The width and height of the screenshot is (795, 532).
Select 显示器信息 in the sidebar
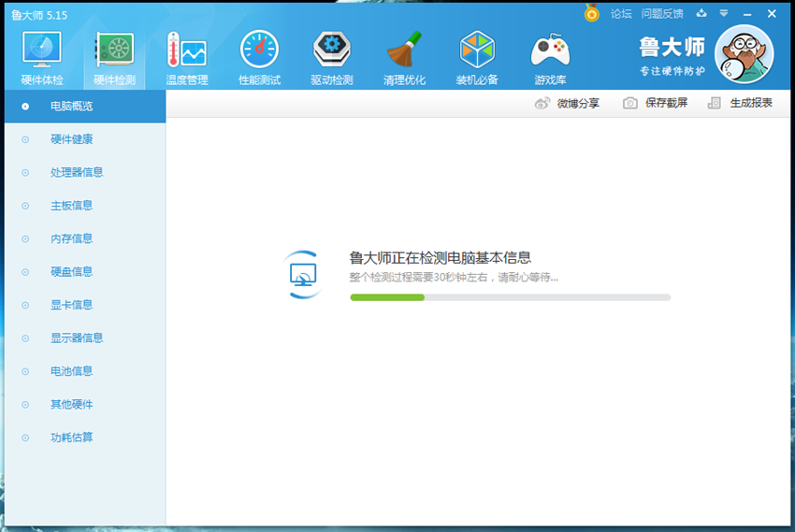[85, 338]
